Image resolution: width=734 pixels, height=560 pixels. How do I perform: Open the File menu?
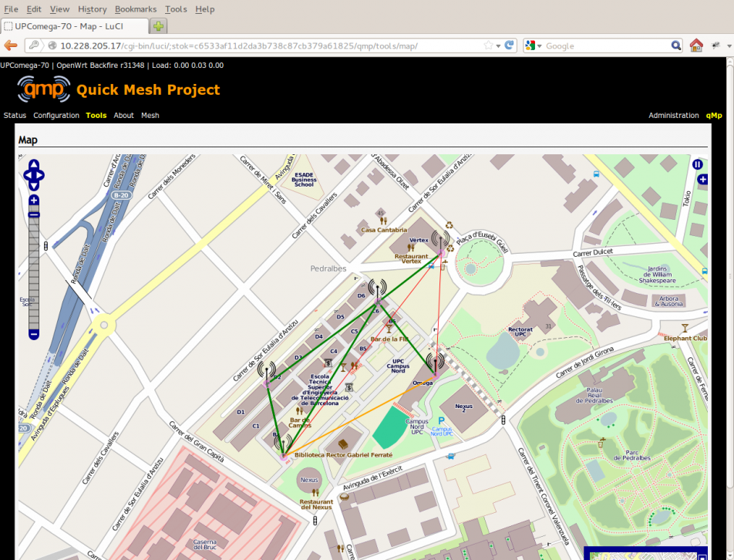pyautogui.click(x=11, y=9)
